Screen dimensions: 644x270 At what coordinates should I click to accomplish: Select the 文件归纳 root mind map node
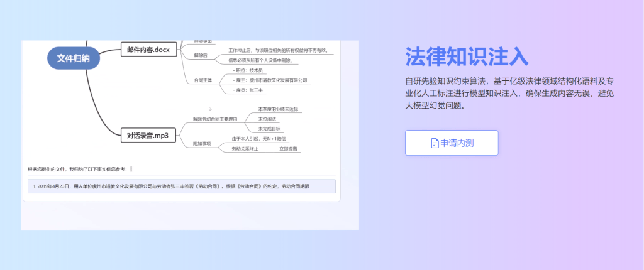pos(73,59)
